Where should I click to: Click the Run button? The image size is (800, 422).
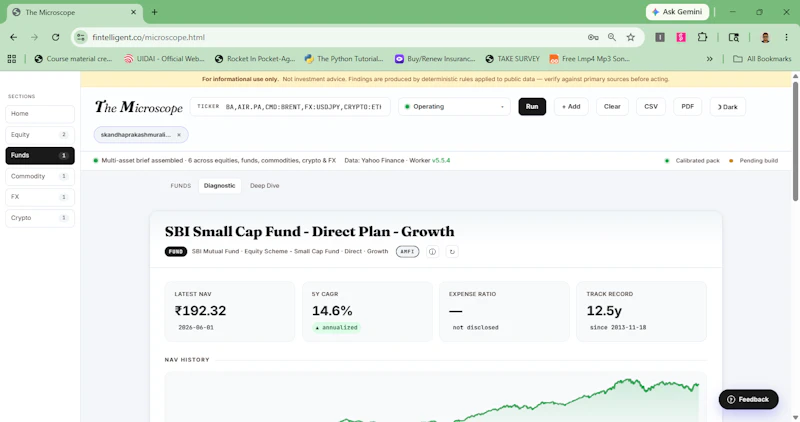[x=532, y=107]
